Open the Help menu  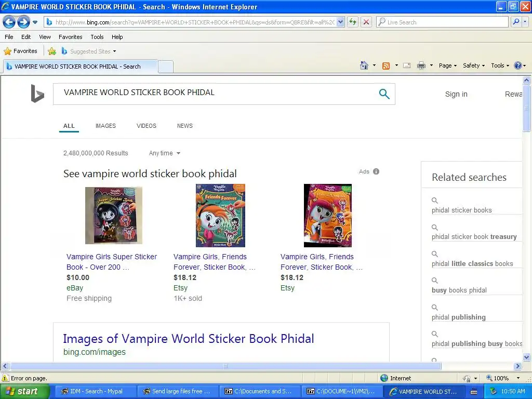117,37
